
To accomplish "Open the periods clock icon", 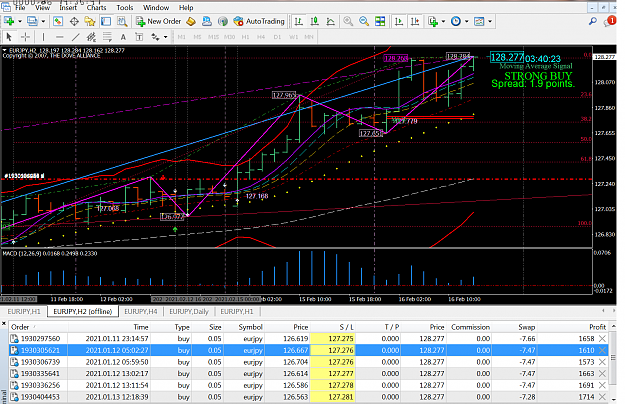I will (456, 21).
